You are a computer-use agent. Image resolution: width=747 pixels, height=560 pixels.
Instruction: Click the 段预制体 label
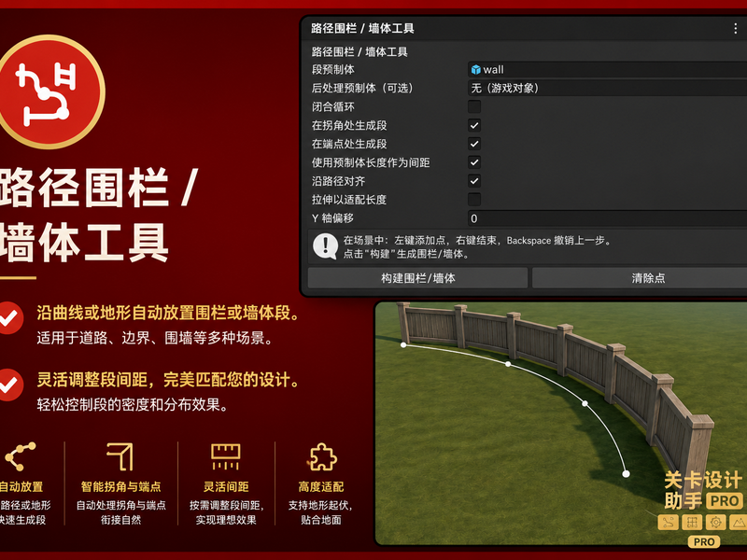(x=333, y=70)
